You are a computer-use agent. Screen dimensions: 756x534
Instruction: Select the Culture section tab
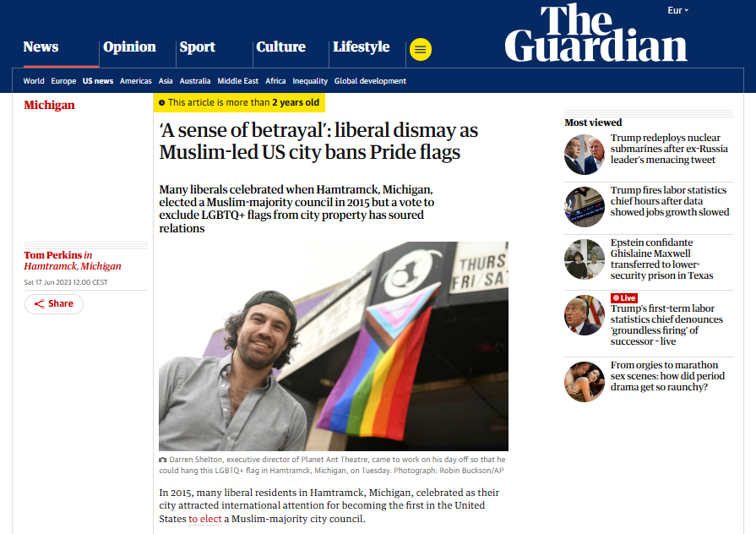point(280,46)
